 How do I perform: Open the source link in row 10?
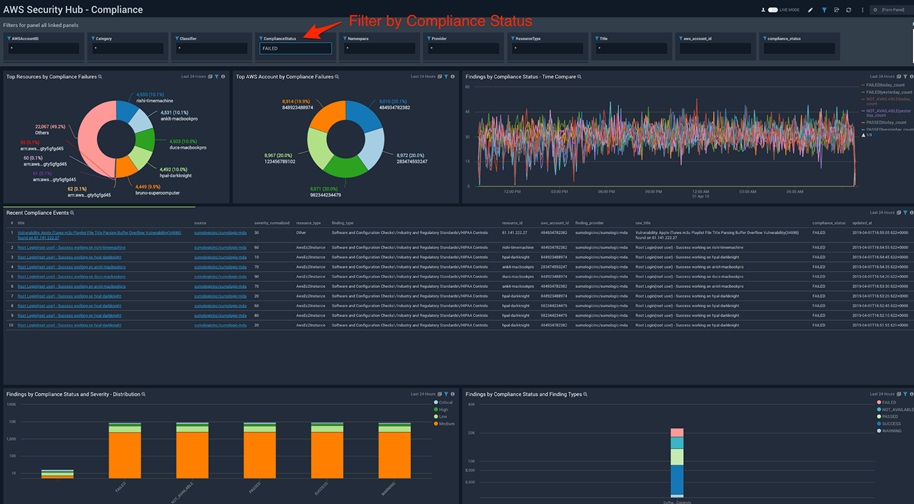click(x=220, y=325)
